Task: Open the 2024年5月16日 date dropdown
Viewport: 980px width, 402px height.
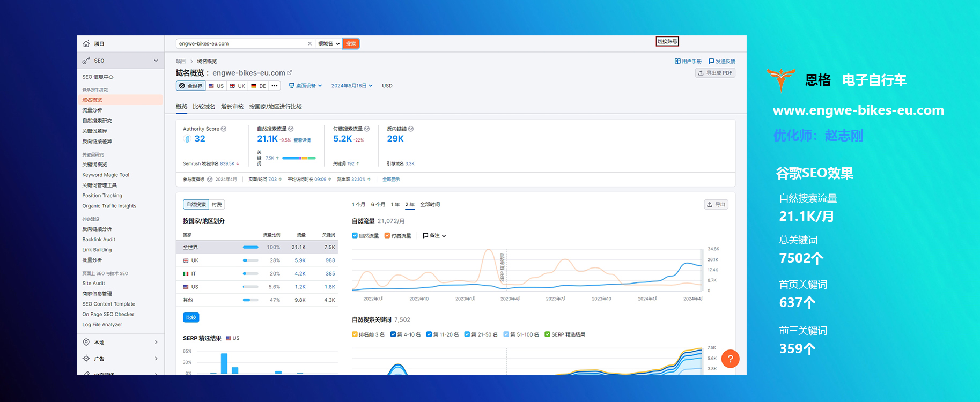Action: [351, 86]
